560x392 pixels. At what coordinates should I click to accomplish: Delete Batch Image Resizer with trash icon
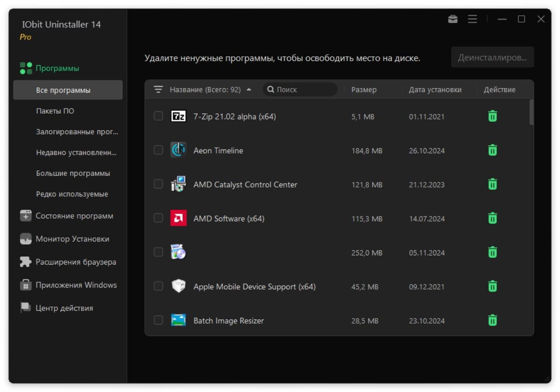click(x=492, y=321)
